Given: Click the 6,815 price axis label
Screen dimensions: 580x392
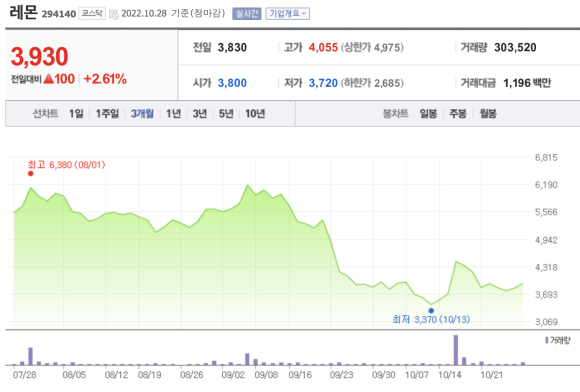Looking at the screenshot, I should pos(546,158).
